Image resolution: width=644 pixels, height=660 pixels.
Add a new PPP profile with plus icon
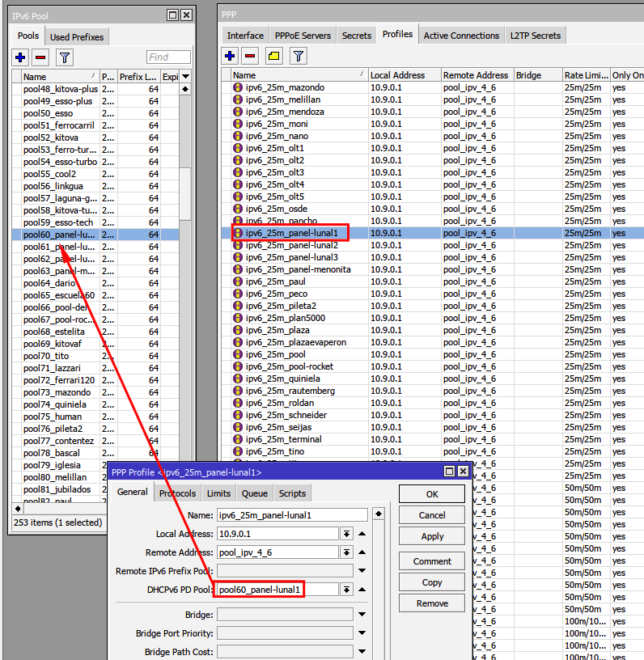coord(230,56)
